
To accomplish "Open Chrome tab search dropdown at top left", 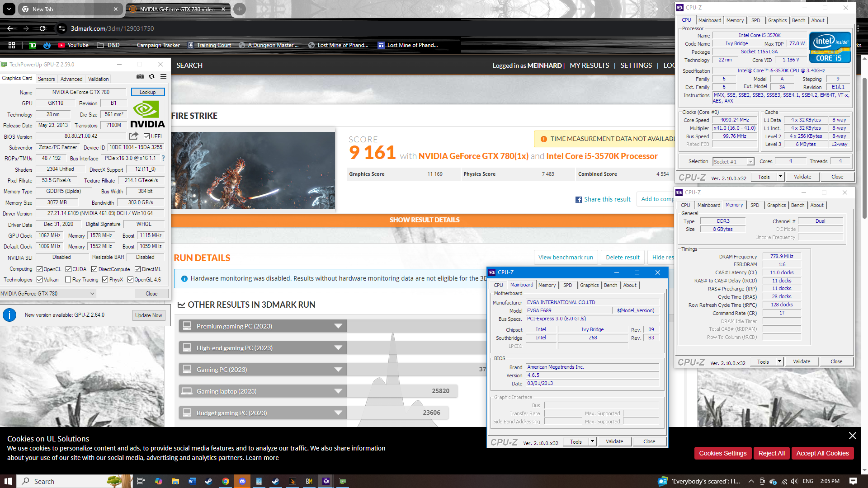I will (9, 9).
